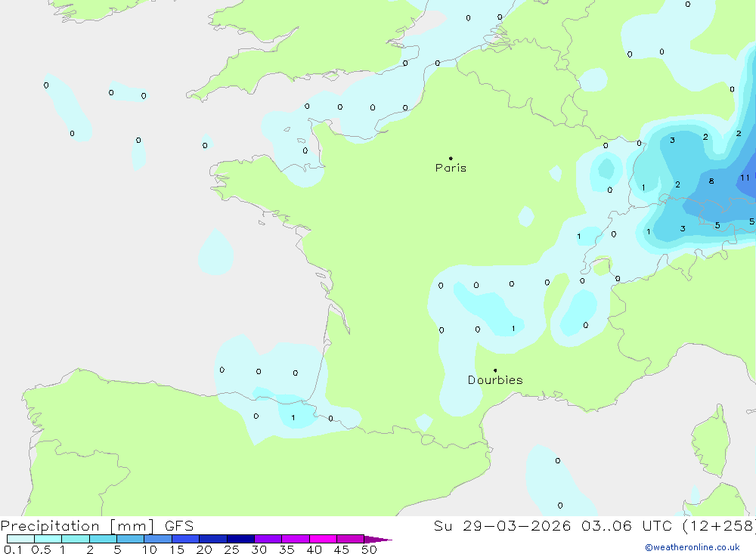Click the Precipitation [mm] GFS title
This screenshot has height=554, width=756.
point(97,526)
